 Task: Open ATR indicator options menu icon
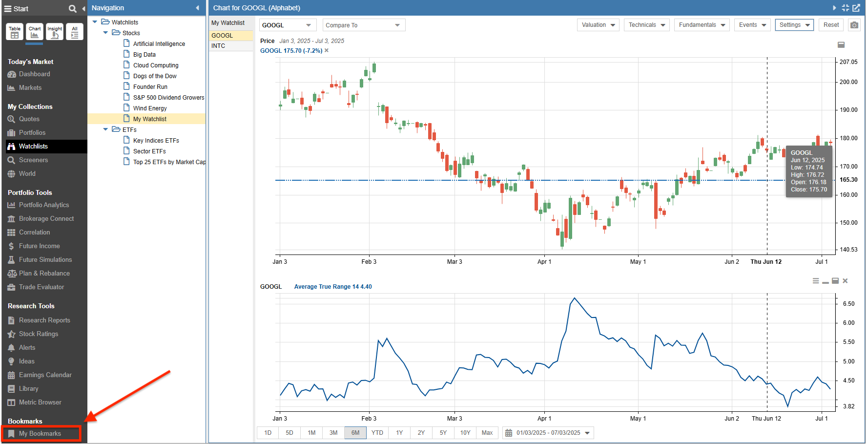tap(816, 281)
